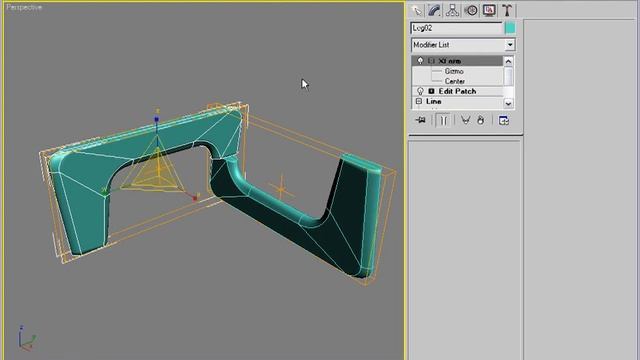
Task: Click the red X axis gizmo handle
Action: (195, 198)
